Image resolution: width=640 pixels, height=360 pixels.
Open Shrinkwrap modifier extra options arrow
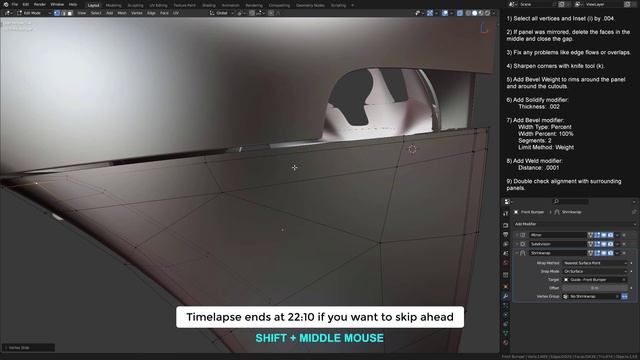coord(617,253)
